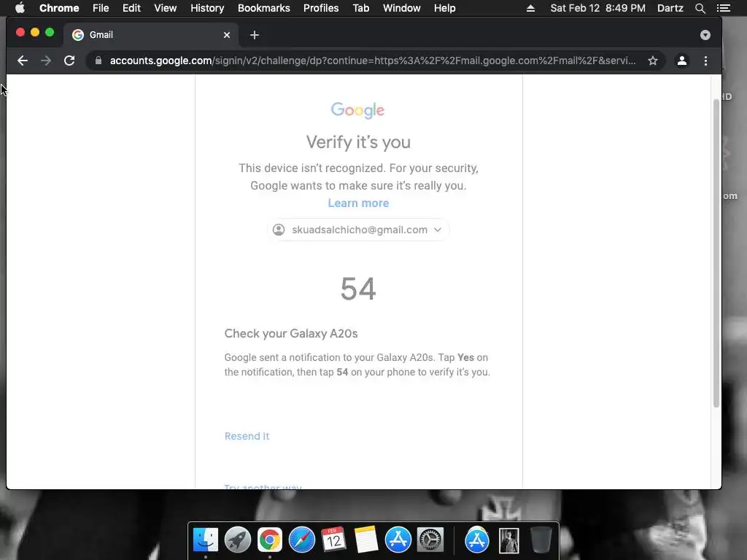Open the Apple menu
Viewport: 747px width, 560px height.
point(20,8)
